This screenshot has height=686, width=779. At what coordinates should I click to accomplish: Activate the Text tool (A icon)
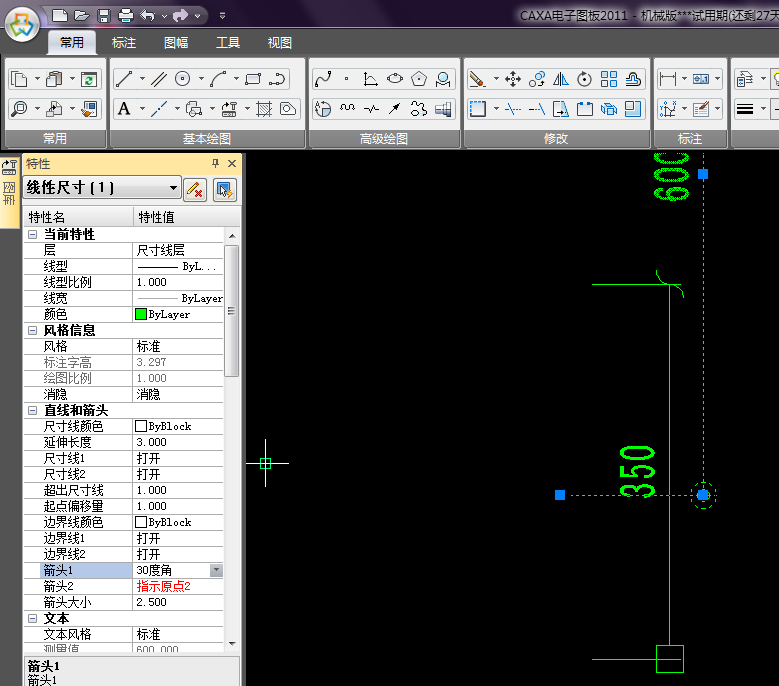pyautogui.click(x=124, y=109)
